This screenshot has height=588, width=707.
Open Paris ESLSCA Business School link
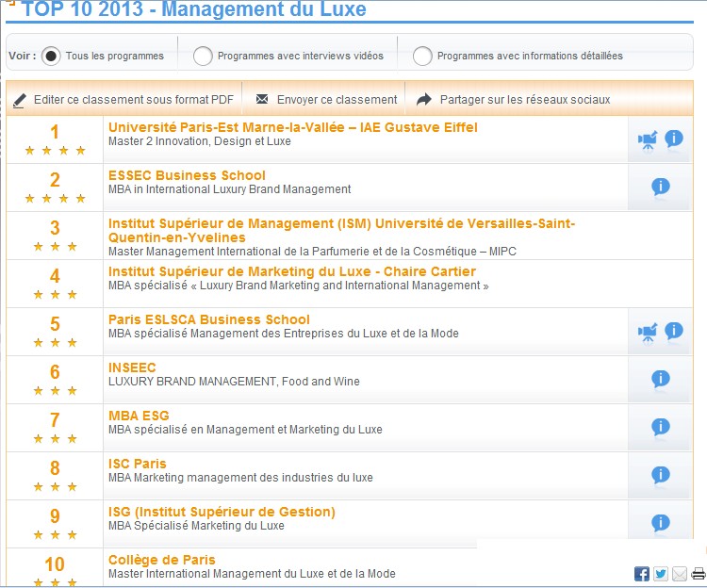[x=208, y=319]
